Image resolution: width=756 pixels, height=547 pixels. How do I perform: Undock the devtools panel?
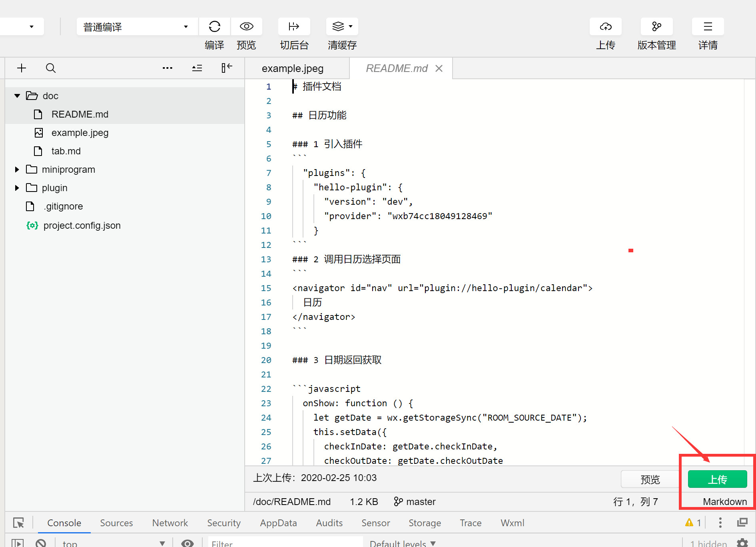coord(742,522)
